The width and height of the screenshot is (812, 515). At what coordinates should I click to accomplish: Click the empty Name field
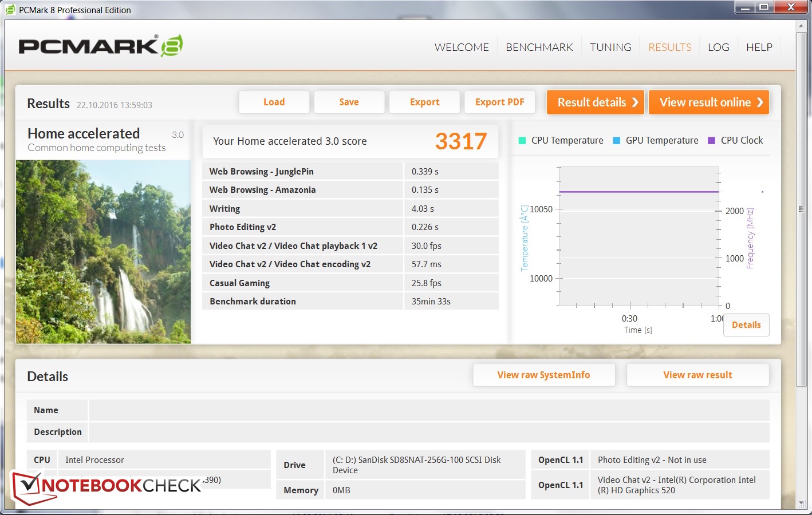click(x=429, y=410)
